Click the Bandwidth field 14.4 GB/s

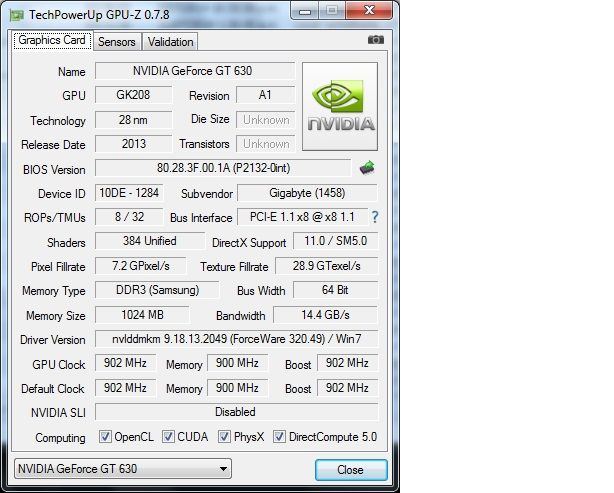click(325, 314)
